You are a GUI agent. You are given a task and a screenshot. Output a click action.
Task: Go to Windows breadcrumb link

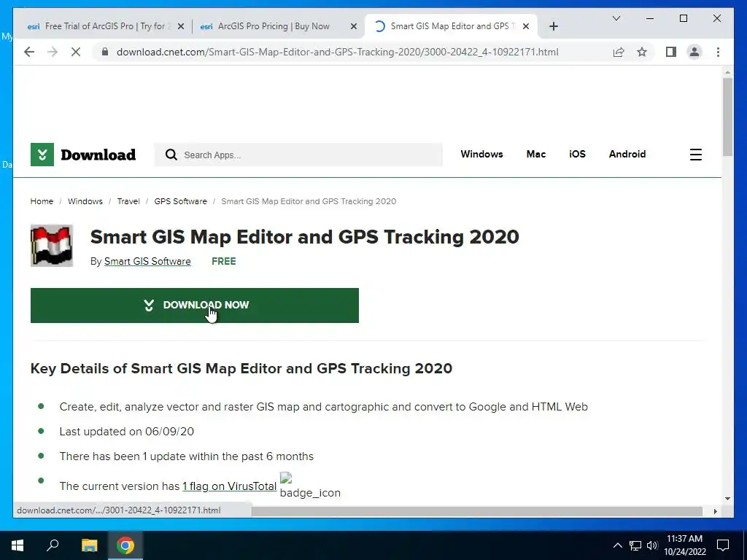(85, 201)
